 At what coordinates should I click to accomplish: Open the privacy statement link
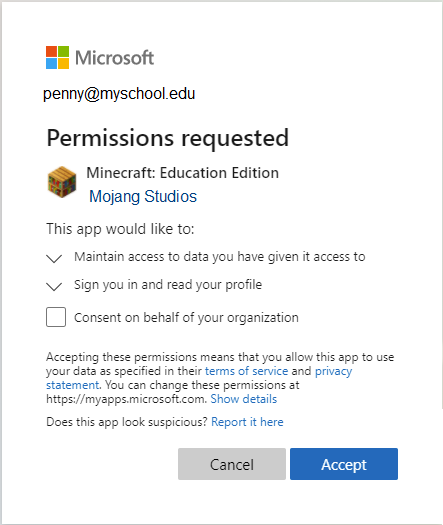[199, 378]
